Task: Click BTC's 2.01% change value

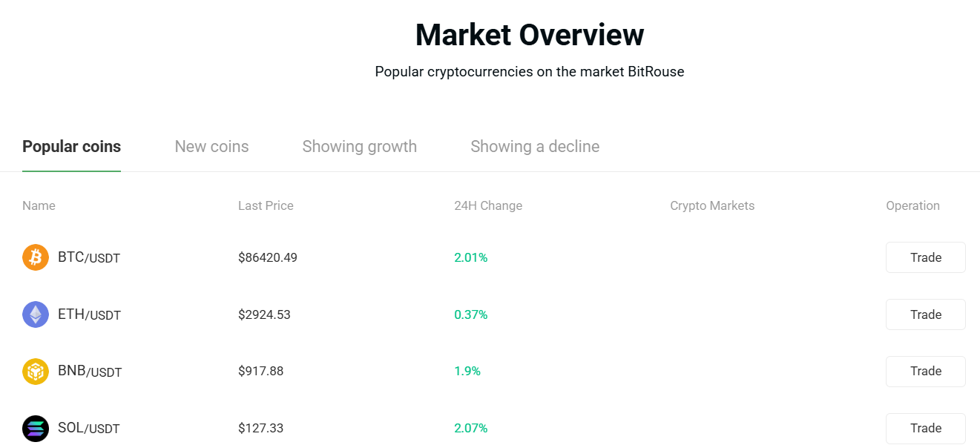Action: click(471, 257)
